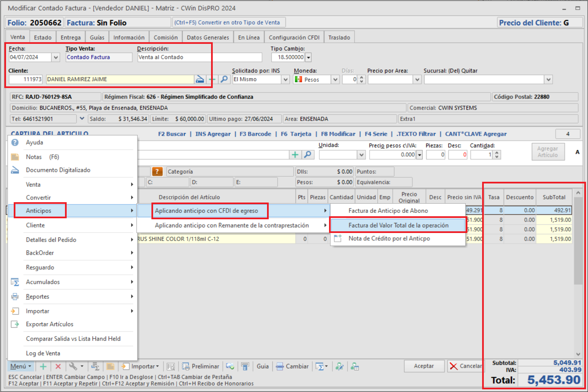Adjust the Días stepper control
This screenshot has height=392, width=588.
(361, 79)
